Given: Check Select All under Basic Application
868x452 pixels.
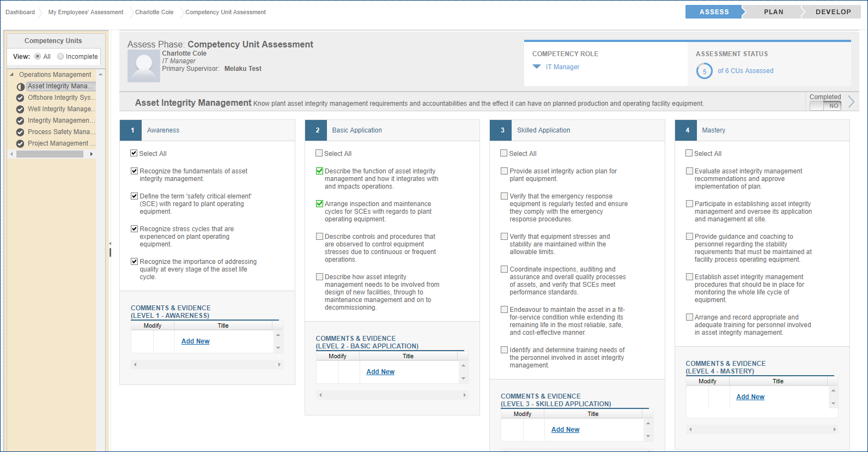Looking at the screenshot, I should 319,153.
